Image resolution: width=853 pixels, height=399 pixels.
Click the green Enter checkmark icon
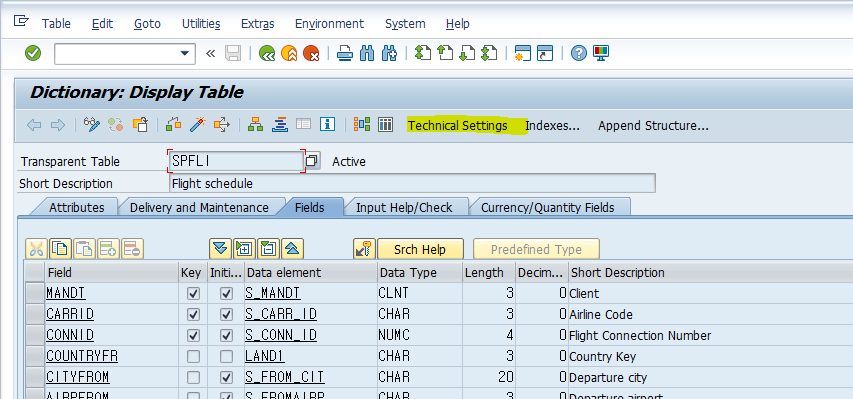pyautogui.click(x=33, y=53)
